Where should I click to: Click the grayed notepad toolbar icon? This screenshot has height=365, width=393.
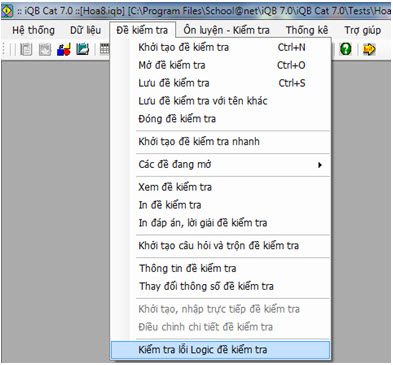(x=26, y=50)
